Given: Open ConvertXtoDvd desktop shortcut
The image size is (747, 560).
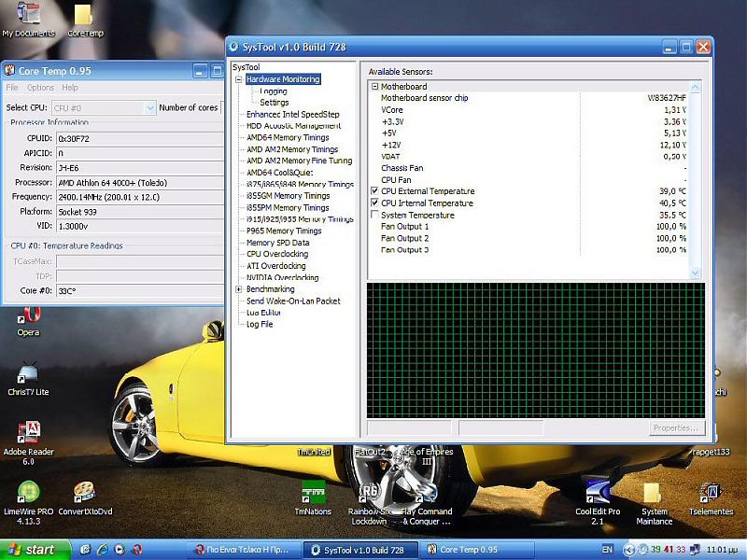Looking at the screenshot, I should [85, 499].
